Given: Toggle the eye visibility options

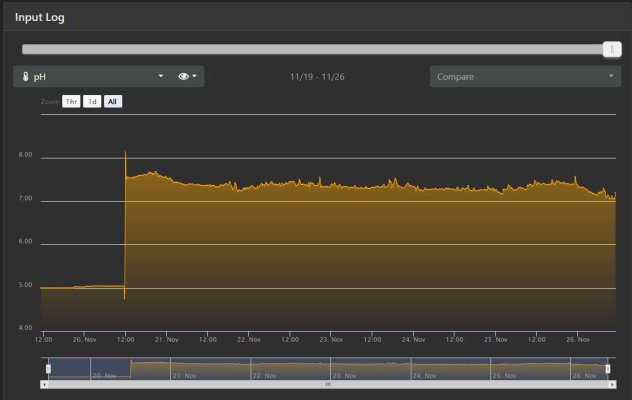Looking at the screenshot, I should pyautogui.click(x=187, y=76).
